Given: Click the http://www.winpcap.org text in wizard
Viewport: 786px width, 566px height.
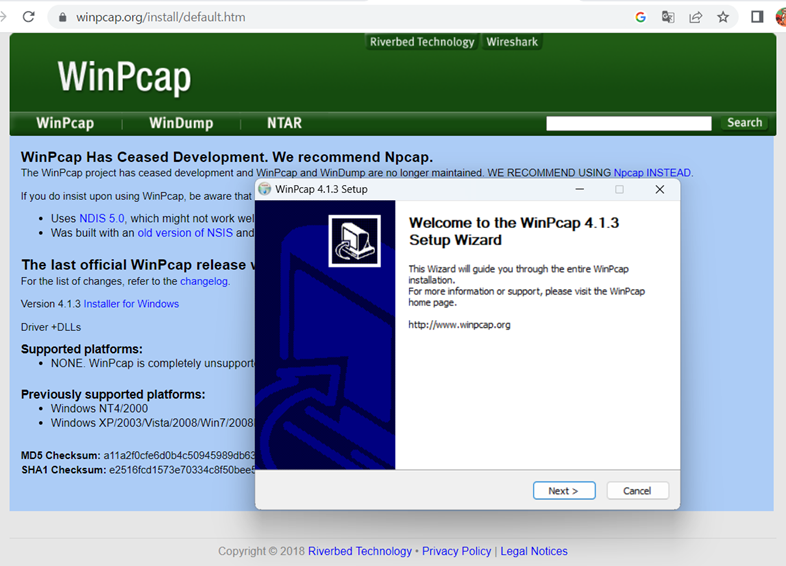Looking at the screenshot, I should (459, 324).
